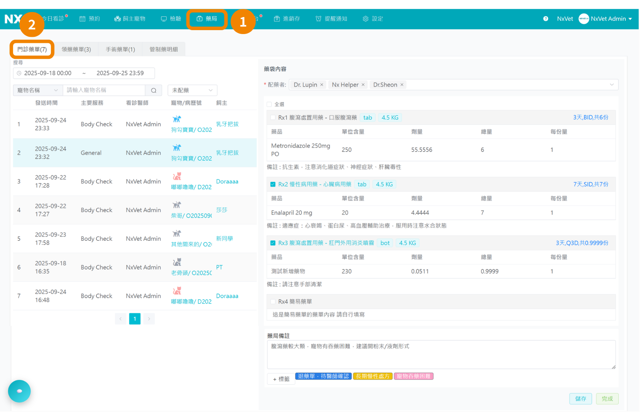Uncheck the Rx2 prescription checkbox
Image resolution: width=640 pixels, height=412 pixels.
tap(273, 184)
